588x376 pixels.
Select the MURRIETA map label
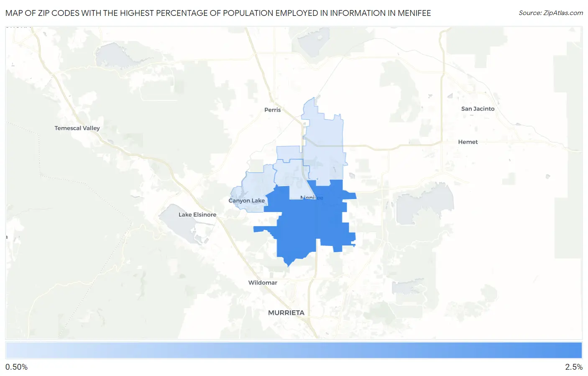pos(286,313)
